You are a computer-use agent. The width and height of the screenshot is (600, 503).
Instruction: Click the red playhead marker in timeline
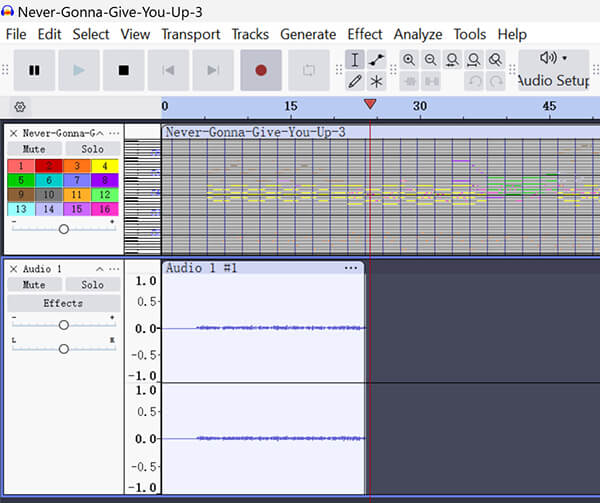coord(370,104)
